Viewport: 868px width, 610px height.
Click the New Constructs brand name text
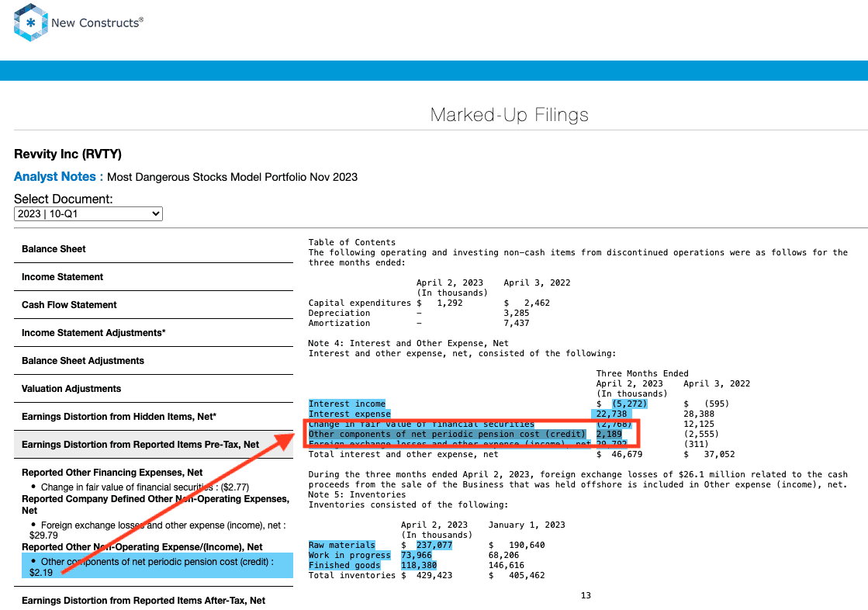click(x=97, y=23)
